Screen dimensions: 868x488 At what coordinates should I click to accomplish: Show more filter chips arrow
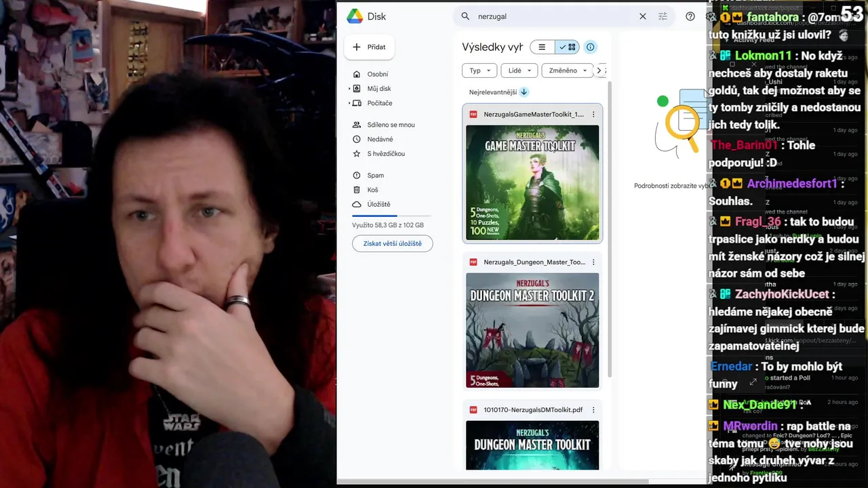(x=599, y=70)
